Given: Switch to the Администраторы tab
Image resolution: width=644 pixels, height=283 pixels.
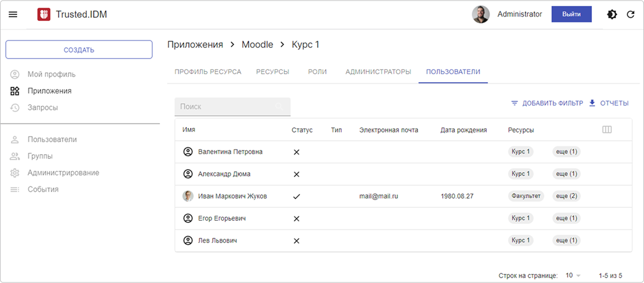Looking at the screenshot, I should [x=378, y=71].
